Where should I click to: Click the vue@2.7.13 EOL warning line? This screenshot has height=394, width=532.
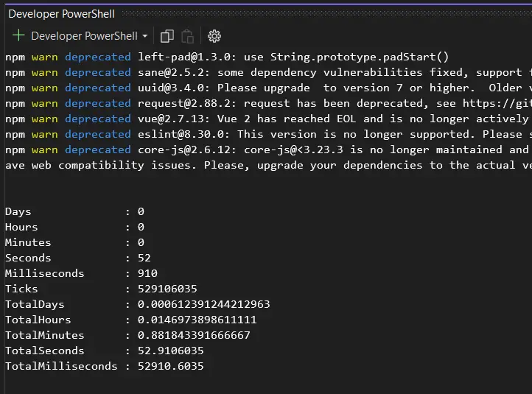(332, 119)
